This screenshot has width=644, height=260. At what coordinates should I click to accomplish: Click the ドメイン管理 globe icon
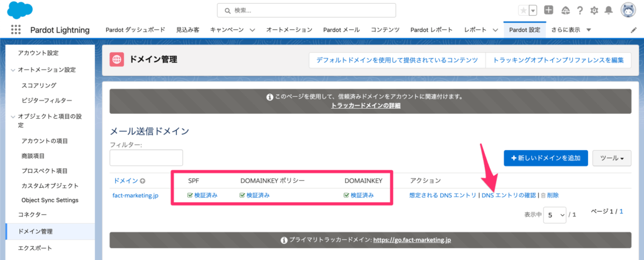pyautogui.click(x=116, y=60)
